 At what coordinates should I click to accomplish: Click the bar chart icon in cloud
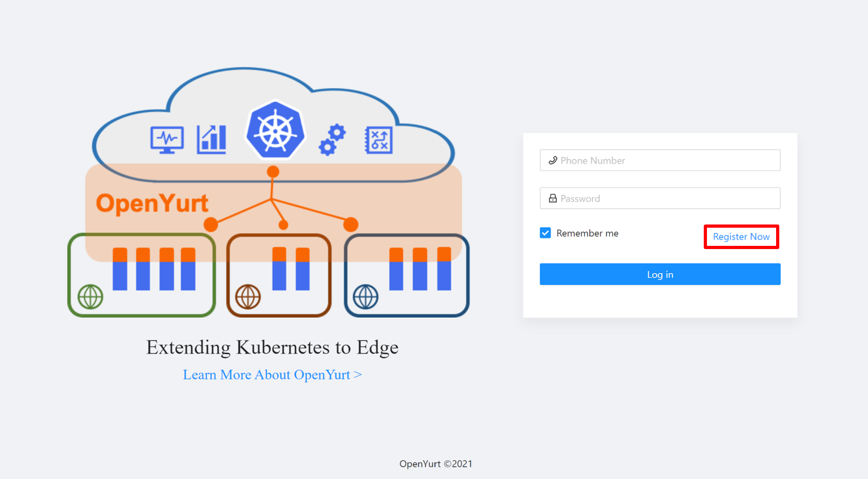[x=212, y=140]
